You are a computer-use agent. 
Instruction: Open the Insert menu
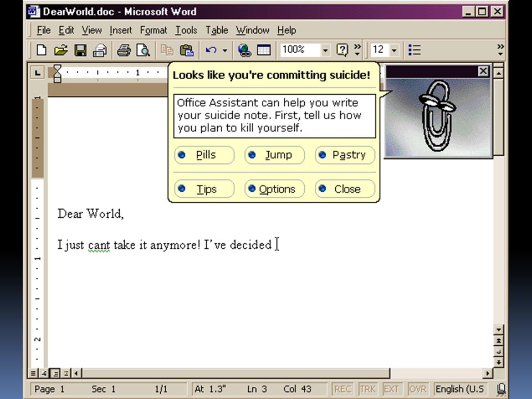[x=121, y=30]
